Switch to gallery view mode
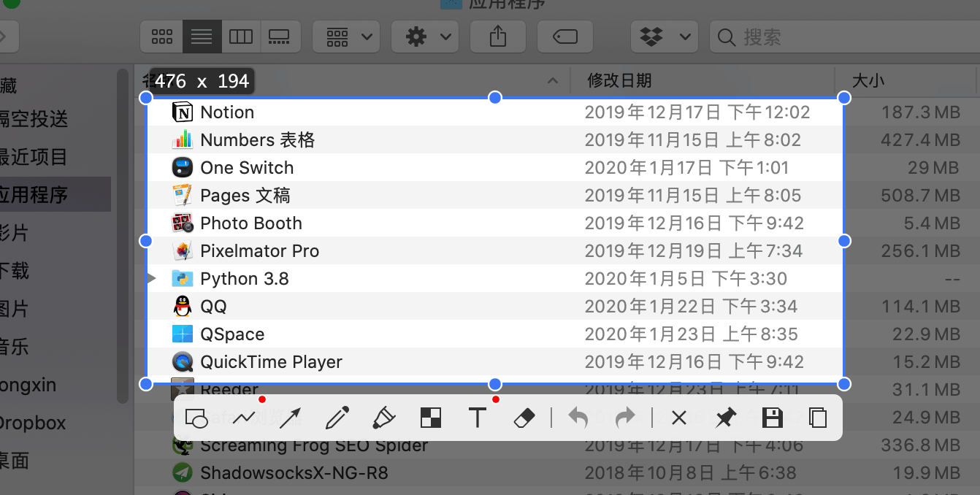The height and width of the screenshot is (495, 980). [x=280, y=37]
